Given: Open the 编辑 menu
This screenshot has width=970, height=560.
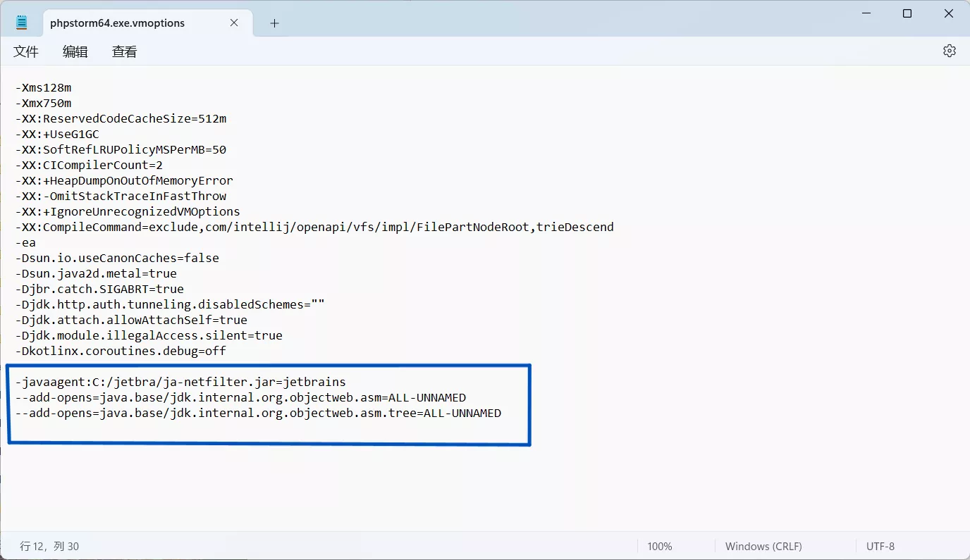Looking at the screenshot, I should (x=75, y=51).
